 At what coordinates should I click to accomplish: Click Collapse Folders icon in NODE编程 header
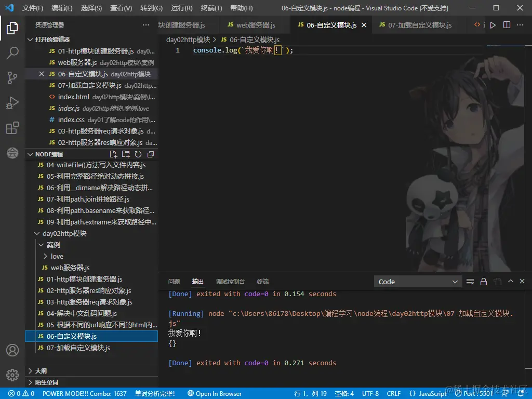[x=150, y=154]
